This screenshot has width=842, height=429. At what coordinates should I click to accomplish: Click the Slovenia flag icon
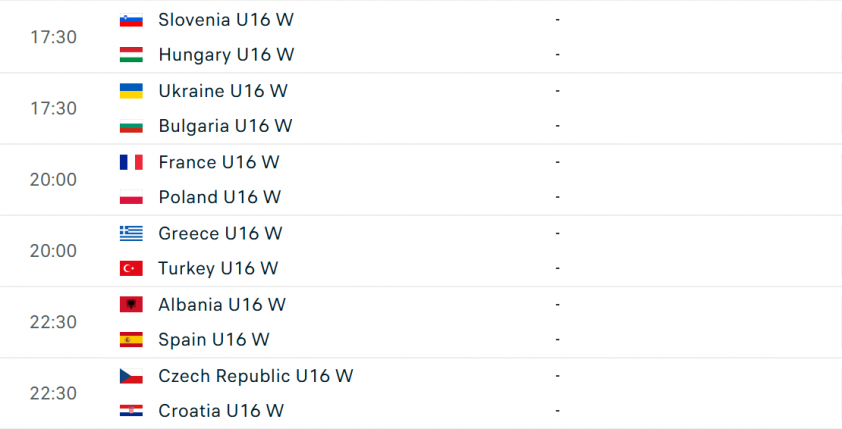131,20
